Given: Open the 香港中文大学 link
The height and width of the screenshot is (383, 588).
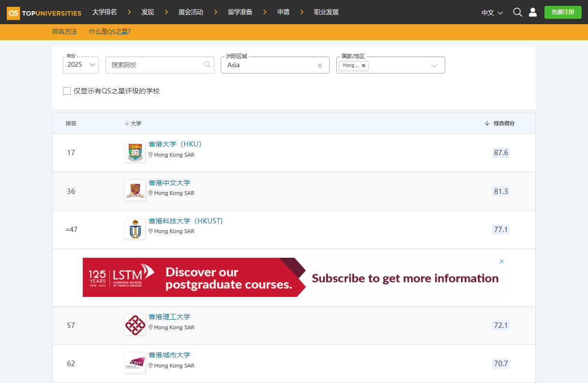Looking at the screenshot, I should (169, 183).
